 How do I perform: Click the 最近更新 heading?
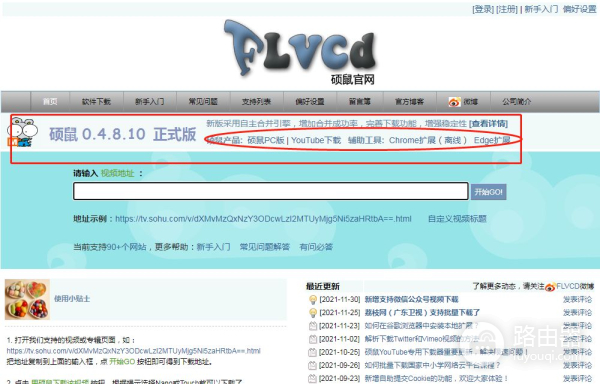[323, 286]
